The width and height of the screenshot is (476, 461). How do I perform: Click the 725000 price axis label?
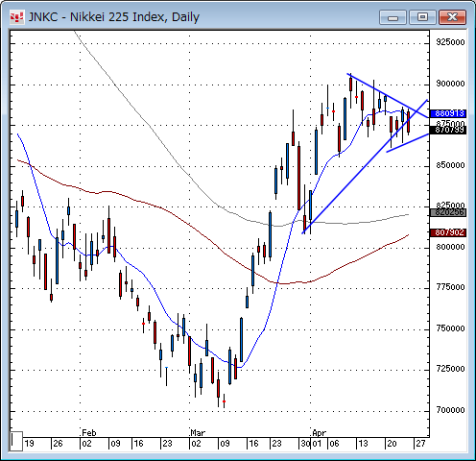(x=450, y=369)
